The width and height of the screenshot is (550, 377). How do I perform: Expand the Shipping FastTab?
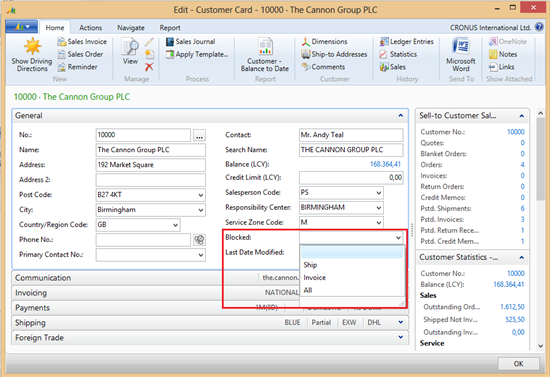(x=401, y=322)
